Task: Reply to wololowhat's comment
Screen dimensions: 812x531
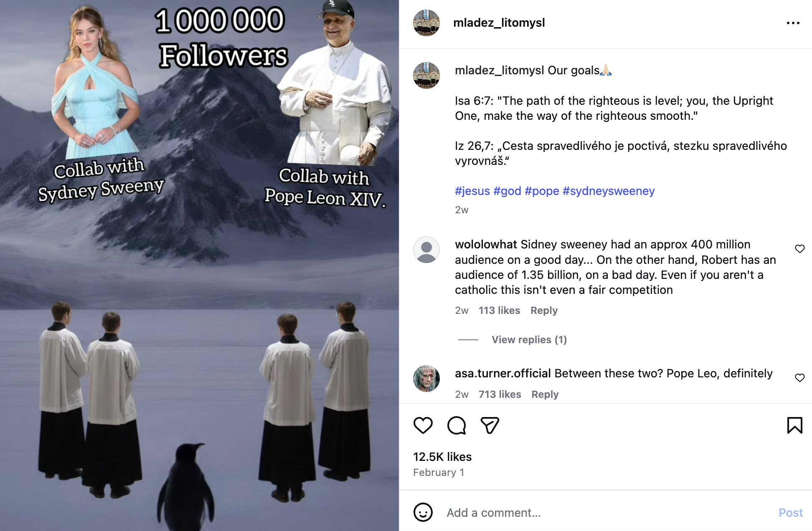Action: [x=544, y=311]
